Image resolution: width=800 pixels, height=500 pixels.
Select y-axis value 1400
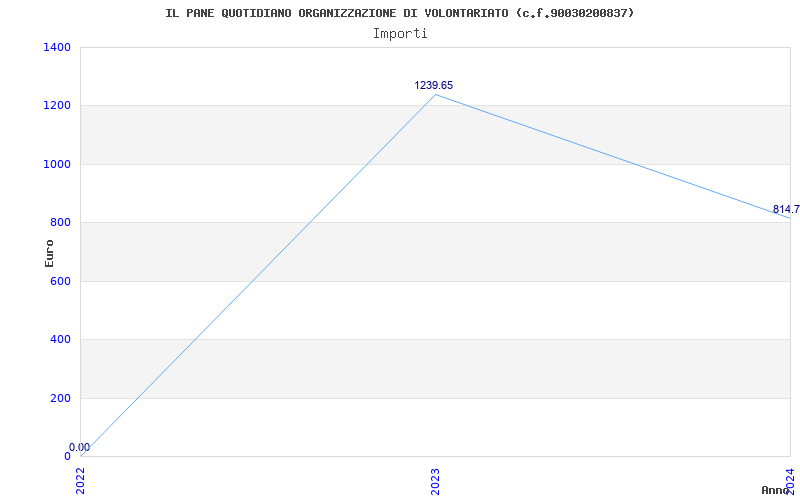57,47
